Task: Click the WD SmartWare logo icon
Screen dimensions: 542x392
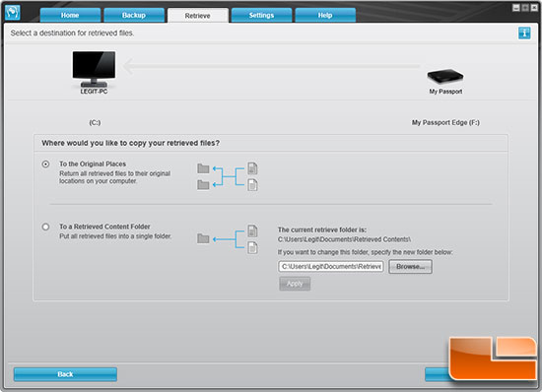Action: pyautogui.click(x=13, y=13)
